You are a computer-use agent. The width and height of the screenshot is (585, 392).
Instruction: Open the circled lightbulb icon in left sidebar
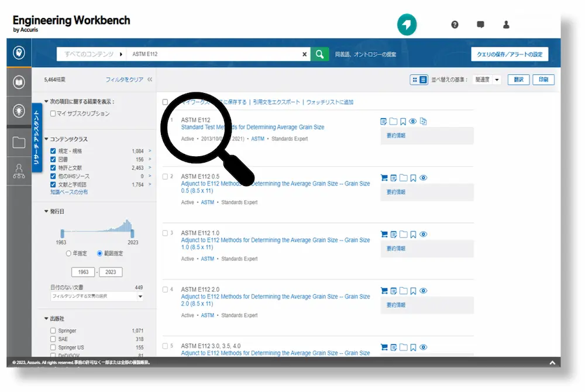[19, 111]
